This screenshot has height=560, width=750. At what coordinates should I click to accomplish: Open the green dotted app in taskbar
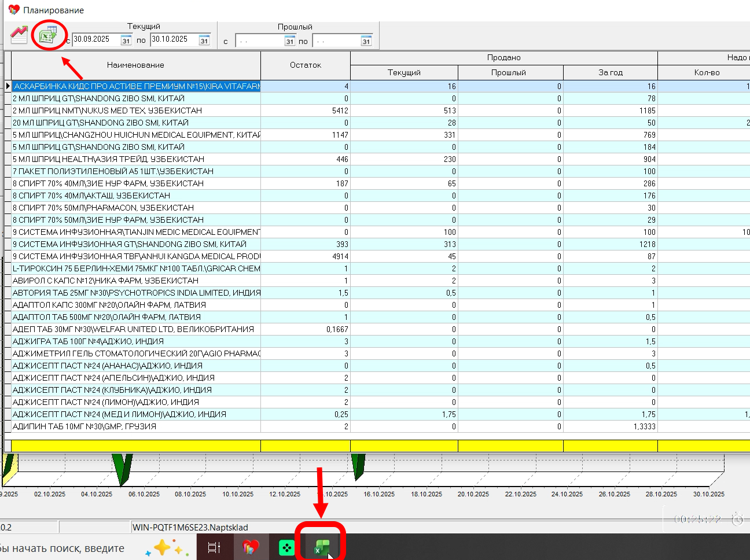[286, 547]
